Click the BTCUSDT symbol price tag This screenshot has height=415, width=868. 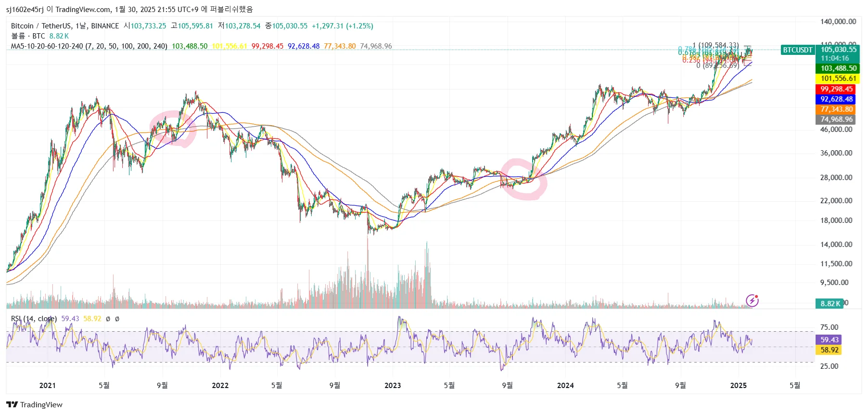797,50
